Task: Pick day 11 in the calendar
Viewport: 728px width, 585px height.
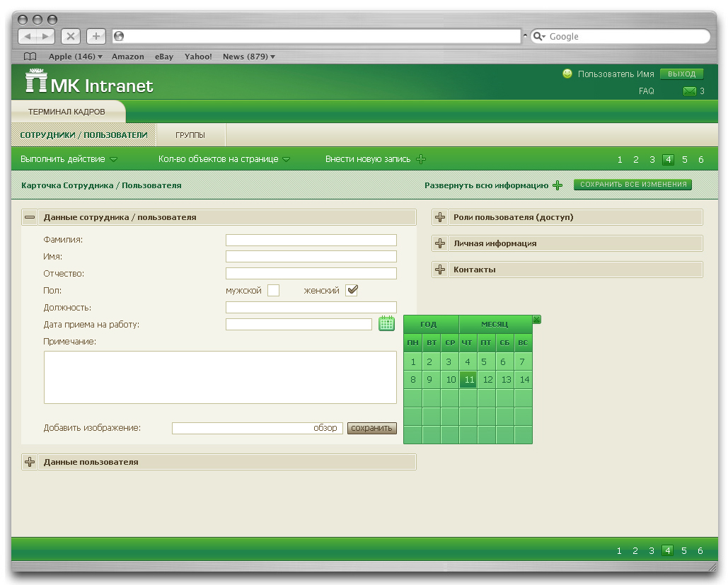Action: click(x=468, y=379)
